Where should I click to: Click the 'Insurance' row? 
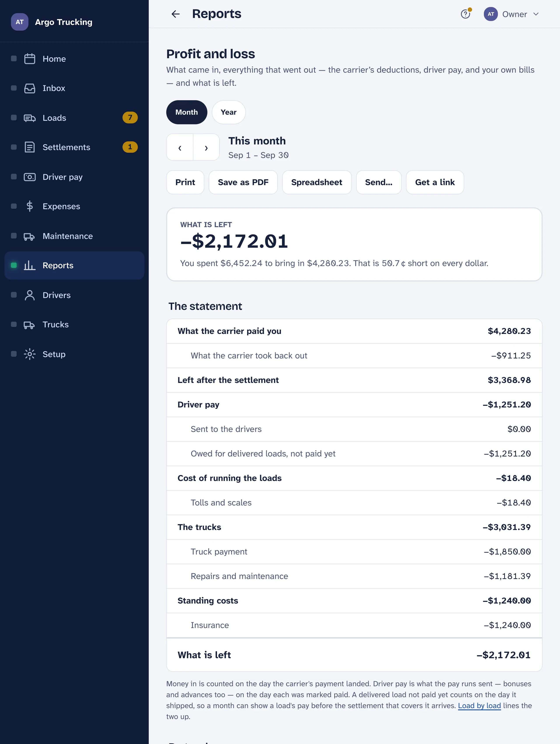point(354,625)
